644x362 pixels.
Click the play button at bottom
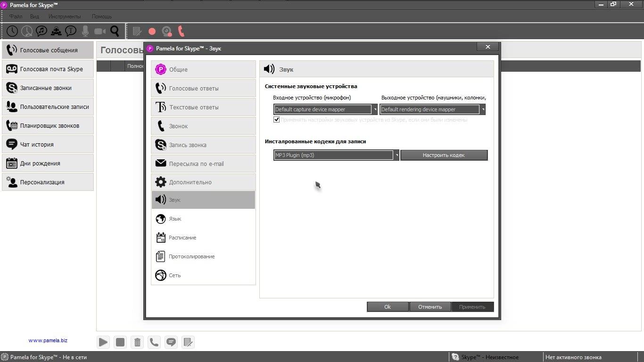tap(103, 342)
